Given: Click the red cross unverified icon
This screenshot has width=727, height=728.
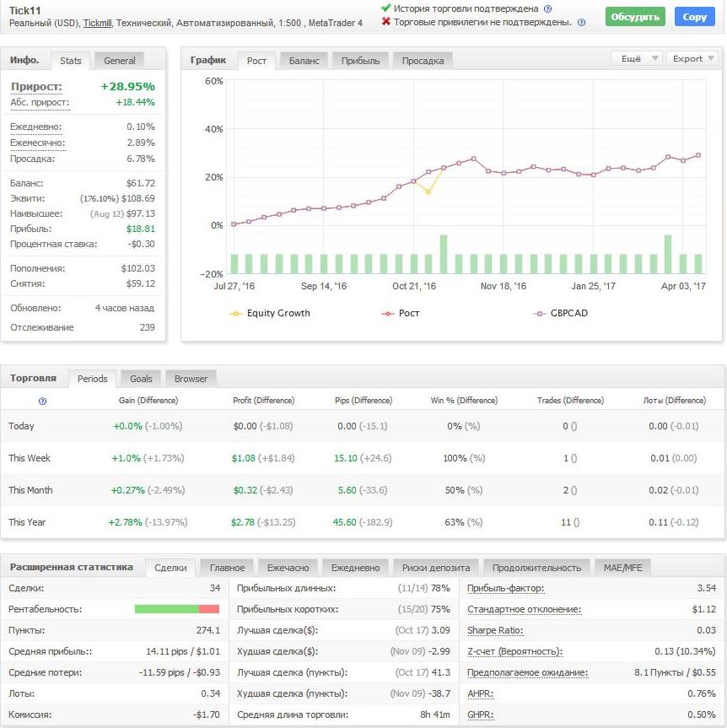Looking at the screenshot, I should tap(385, 21).
